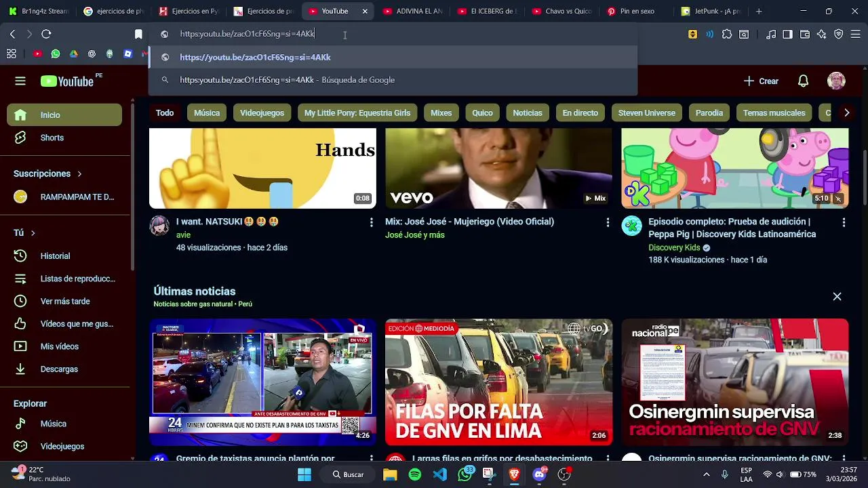
Task: Go back with the browser back arrow
Action: (x=12, y=34)
